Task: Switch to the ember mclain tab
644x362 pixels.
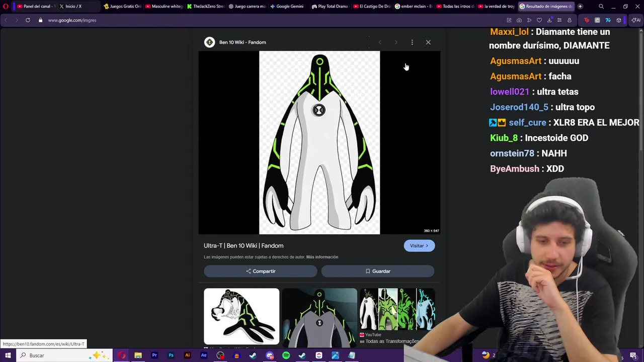Action: [x=414, y=7]
